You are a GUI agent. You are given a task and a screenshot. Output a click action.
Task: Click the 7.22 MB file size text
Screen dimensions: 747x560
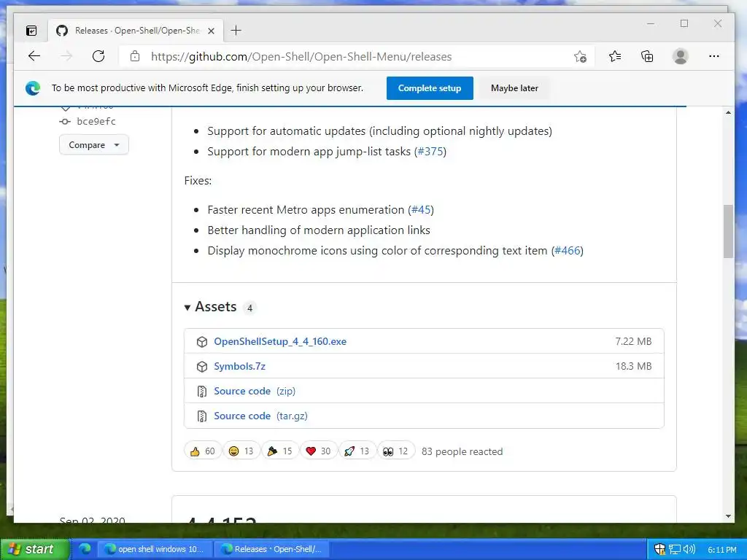[633, 341]
